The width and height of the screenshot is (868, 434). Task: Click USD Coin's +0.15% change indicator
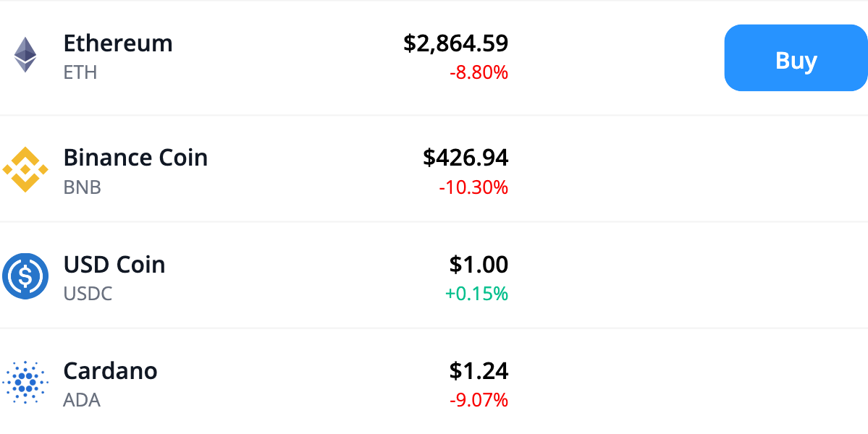[477, 294]
